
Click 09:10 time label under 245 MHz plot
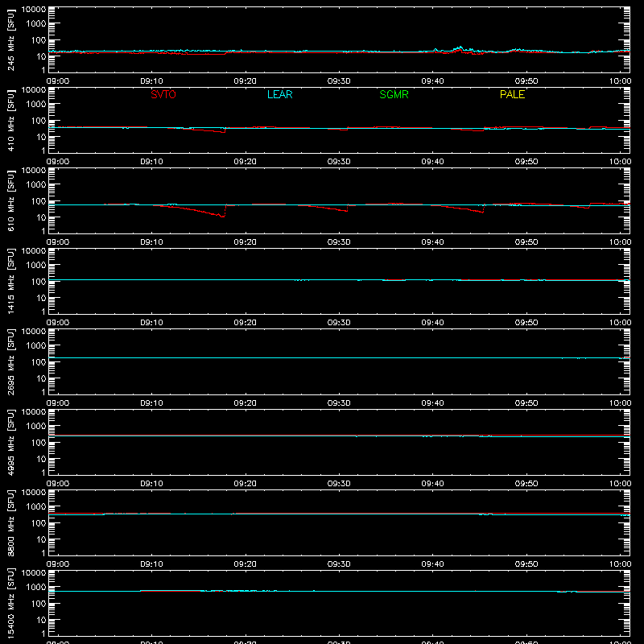point(151,81)
